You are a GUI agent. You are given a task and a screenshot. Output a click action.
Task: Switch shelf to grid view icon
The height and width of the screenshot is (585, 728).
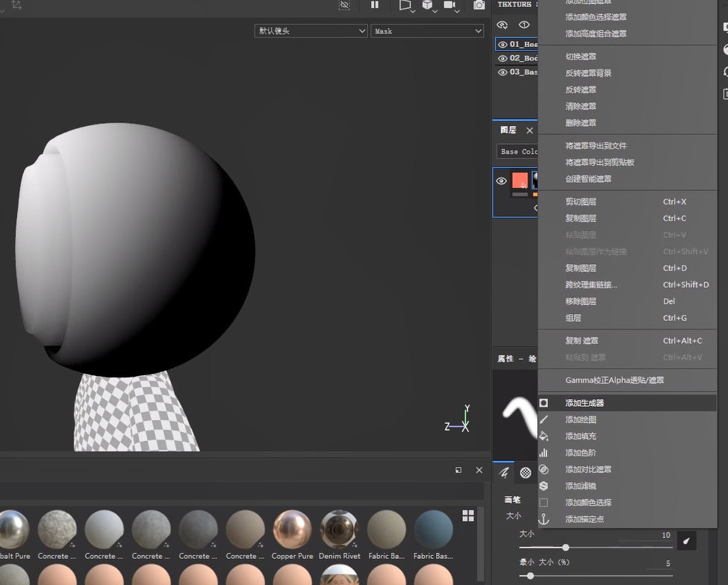click(x=468, y=516)
